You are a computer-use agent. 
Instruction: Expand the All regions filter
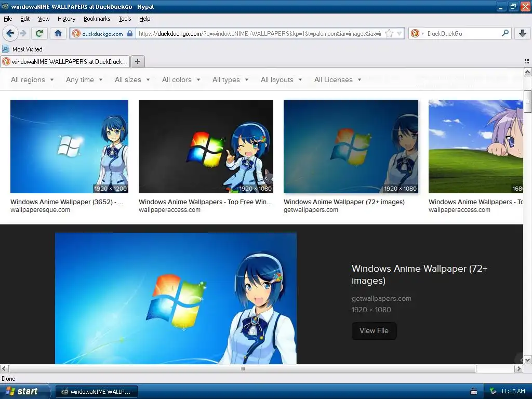click(x=32, y=79)
